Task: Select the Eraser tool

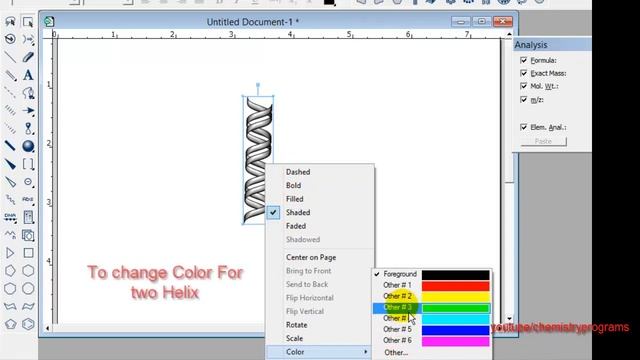Action: pos(28,57)
